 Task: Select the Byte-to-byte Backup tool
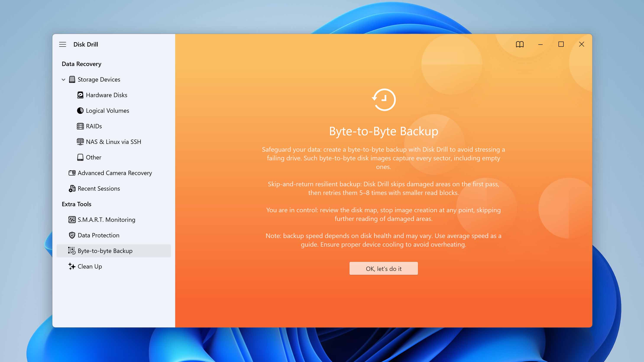pos(105,251)
